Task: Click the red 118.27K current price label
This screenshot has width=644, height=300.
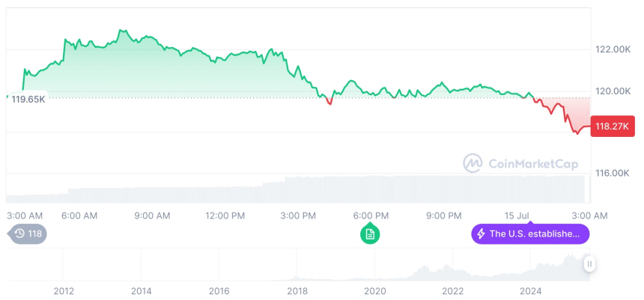Action: pyautogui.click(x=613, y=126)
